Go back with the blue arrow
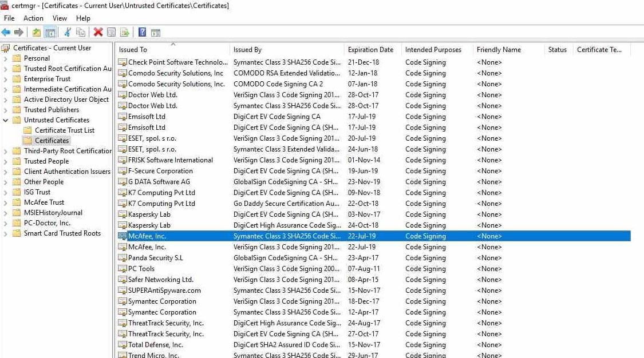 (x=6, y=32)
